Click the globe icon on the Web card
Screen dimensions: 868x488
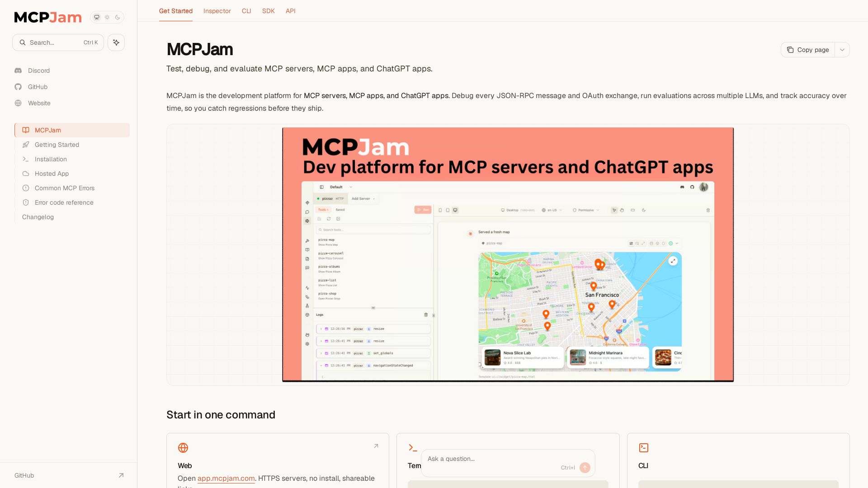[183, 448]
